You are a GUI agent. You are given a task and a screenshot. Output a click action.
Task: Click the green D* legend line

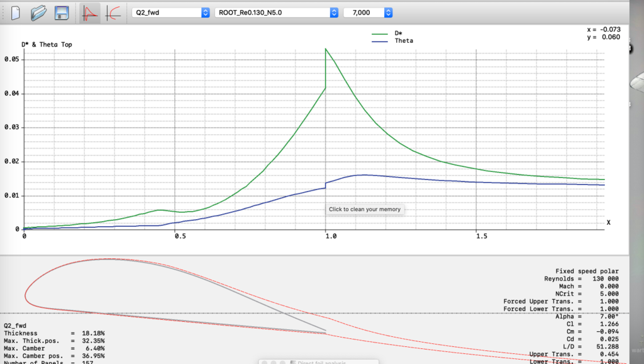pos(380,33)
